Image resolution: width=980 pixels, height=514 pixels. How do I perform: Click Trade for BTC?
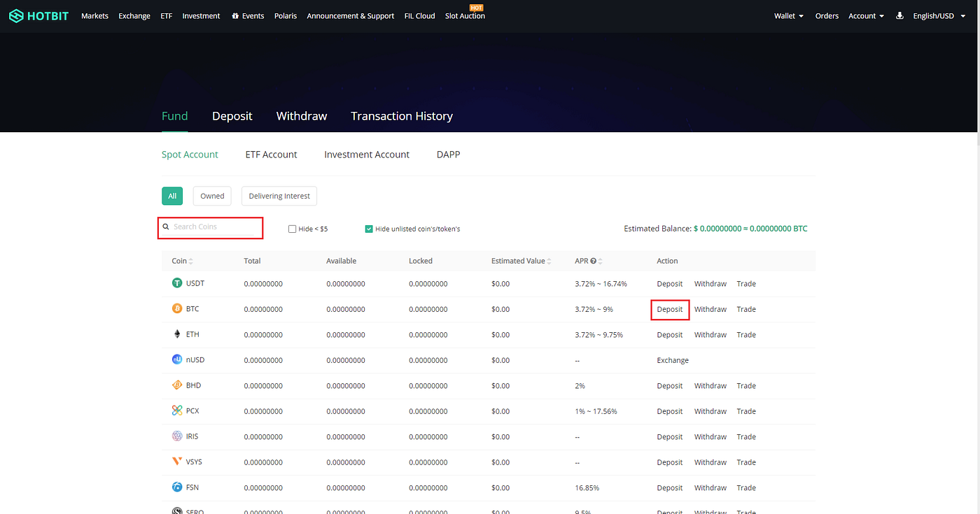[x=746, y=309]
